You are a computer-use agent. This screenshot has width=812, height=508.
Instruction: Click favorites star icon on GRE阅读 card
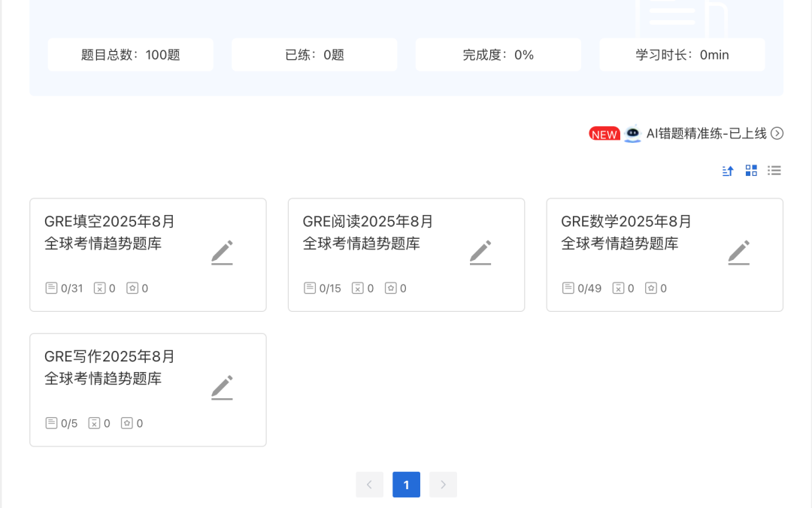point(391,288)
